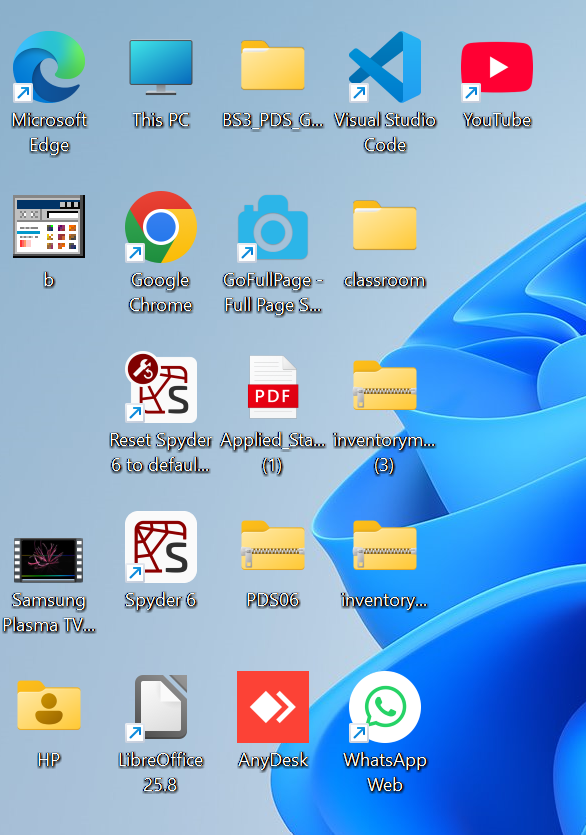Select the WhatsApp Web shortcut
This screenshot has width=586, height=835.
[385, 707]
